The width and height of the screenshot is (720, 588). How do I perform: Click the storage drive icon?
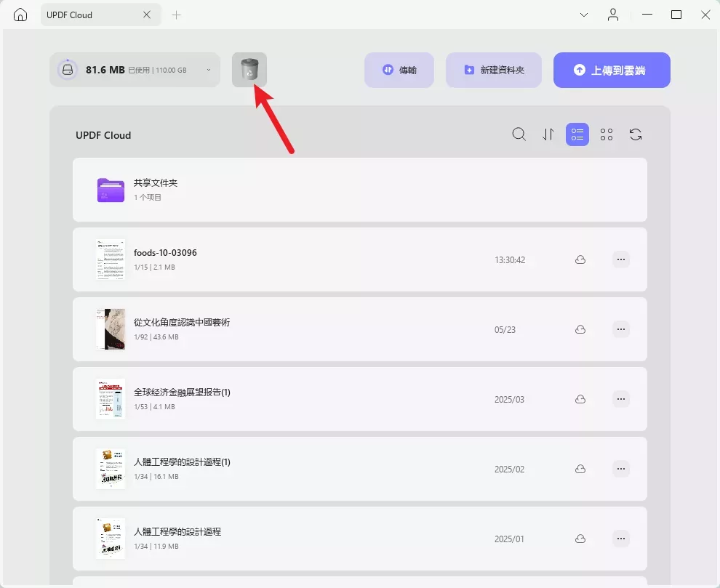(x=68, y=70)
